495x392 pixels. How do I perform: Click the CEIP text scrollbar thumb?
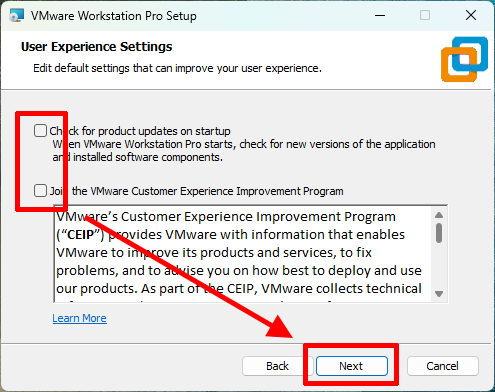click(439, 233)
